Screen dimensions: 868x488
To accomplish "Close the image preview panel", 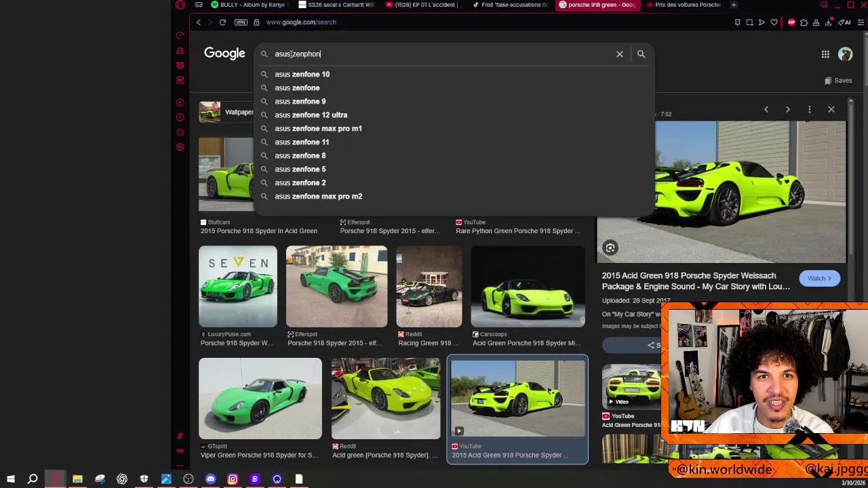I will pyautogui.click(x=831, y=109).
